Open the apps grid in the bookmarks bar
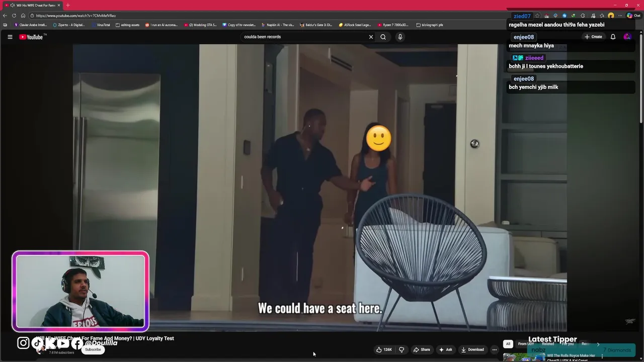Screen dimensions: 644x362 click(5, 25)
